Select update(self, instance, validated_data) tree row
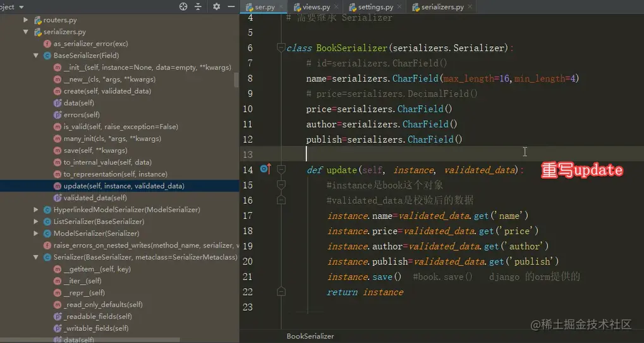Viewport: 644px width, 343px height. pos(119,186)
